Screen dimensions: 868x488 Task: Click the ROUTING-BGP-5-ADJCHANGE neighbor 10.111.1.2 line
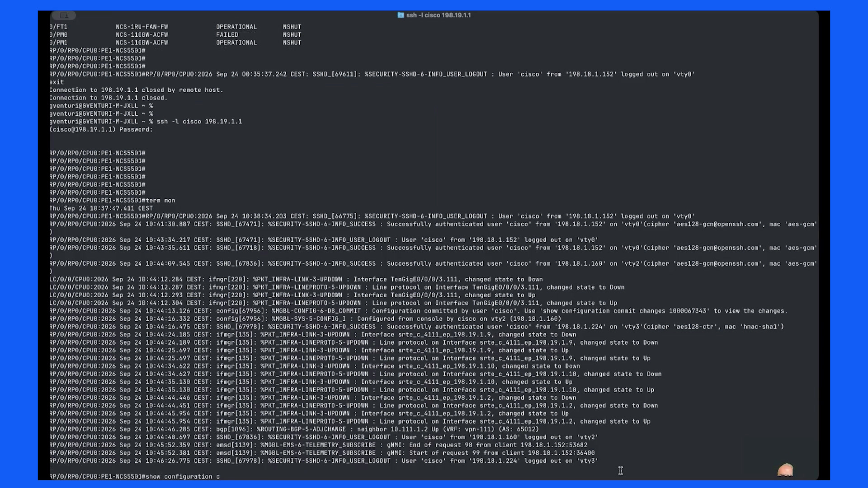click(x=294, y=429)
